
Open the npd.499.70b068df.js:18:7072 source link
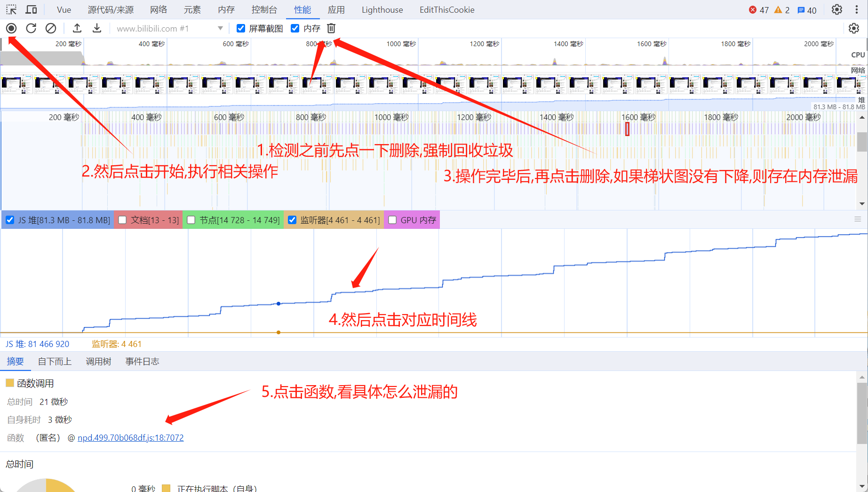tap(130, 438)
